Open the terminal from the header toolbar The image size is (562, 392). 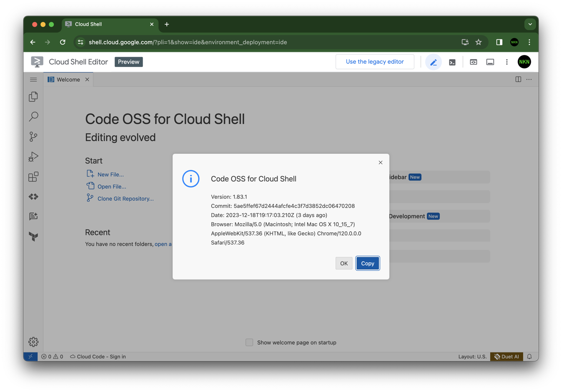(452, 62)
